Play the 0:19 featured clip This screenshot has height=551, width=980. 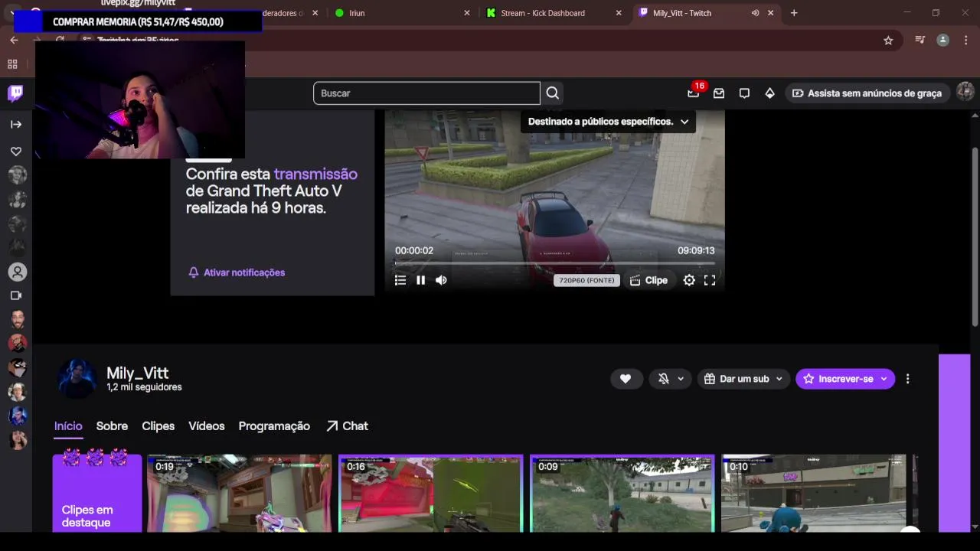point(240,493)
